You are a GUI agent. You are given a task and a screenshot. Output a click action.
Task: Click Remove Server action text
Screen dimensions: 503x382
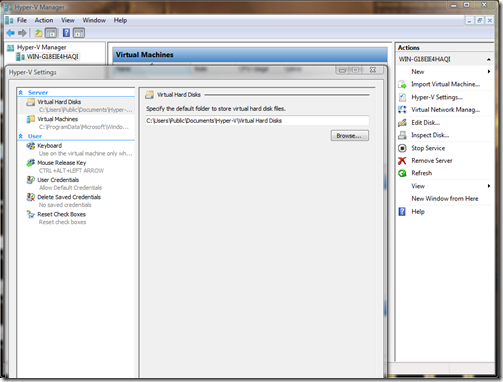[x=432, y=161]
